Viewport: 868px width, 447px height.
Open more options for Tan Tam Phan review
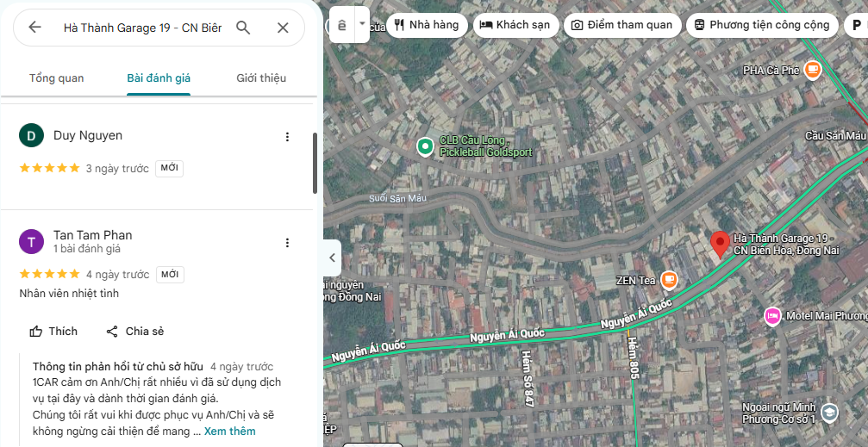[287, 242]
